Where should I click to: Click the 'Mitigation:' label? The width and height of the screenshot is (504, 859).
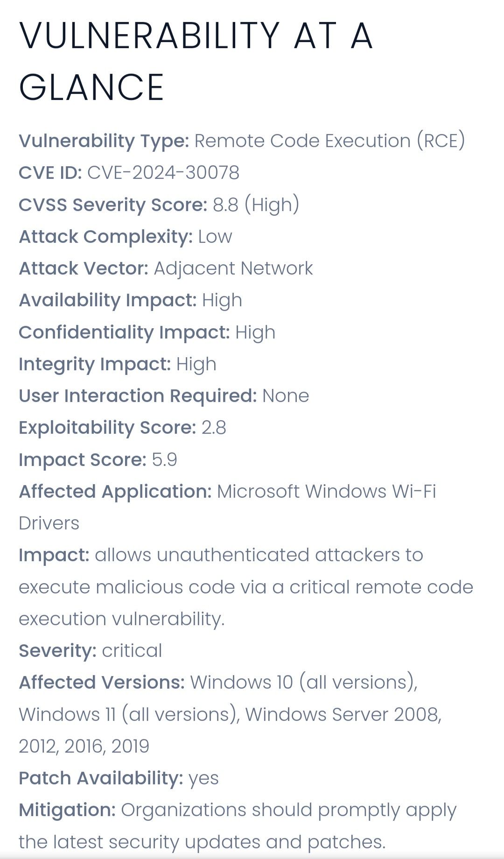(x=67, y=810)
